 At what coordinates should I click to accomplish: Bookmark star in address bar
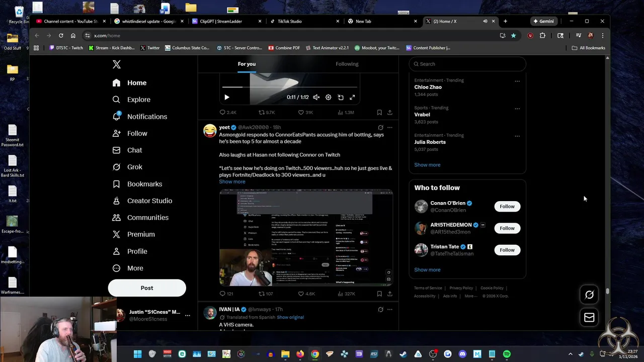click(513, 36)
